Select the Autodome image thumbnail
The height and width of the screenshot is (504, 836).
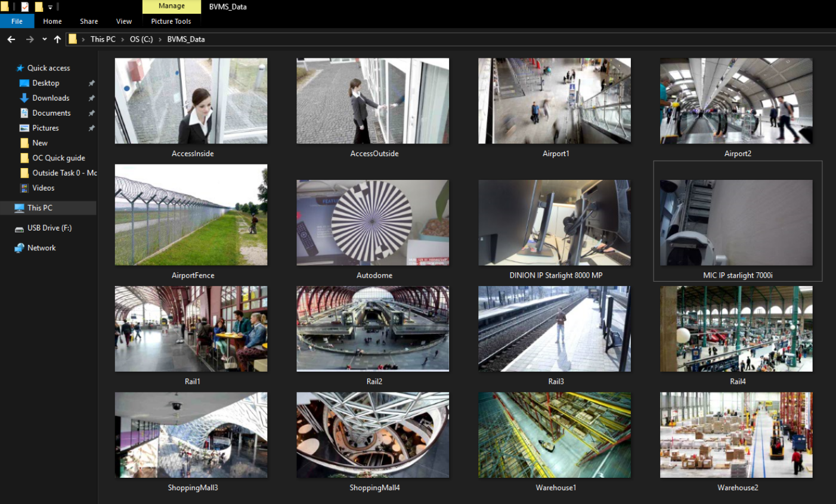coord(373,223)
